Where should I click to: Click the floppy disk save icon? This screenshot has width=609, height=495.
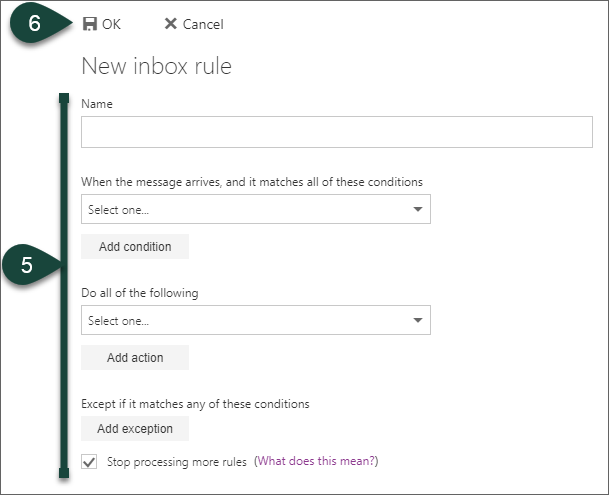[89, 24]
